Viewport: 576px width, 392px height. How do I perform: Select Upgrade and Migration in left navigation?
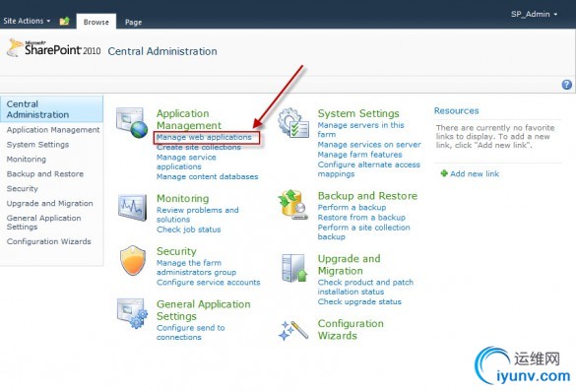[x=49, y=203]
